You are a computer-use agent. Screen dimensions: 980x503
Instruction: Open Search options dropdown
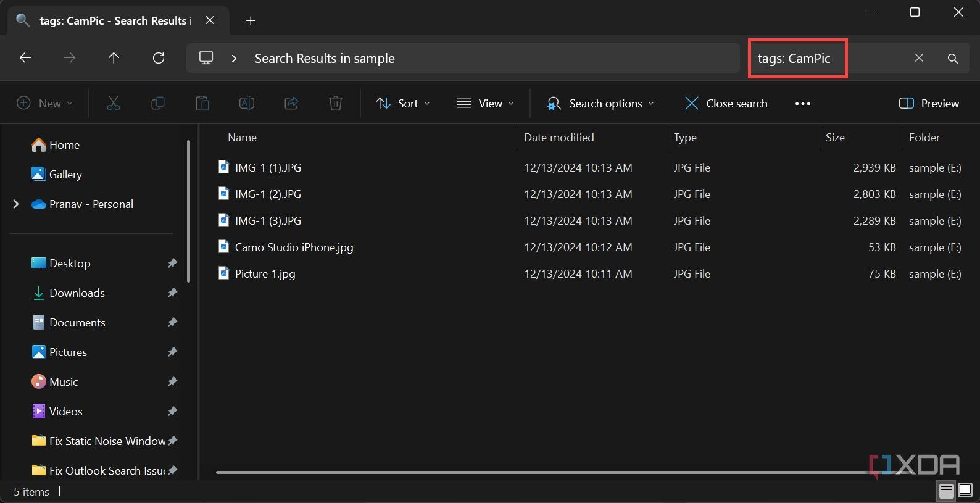click(600, 104)
